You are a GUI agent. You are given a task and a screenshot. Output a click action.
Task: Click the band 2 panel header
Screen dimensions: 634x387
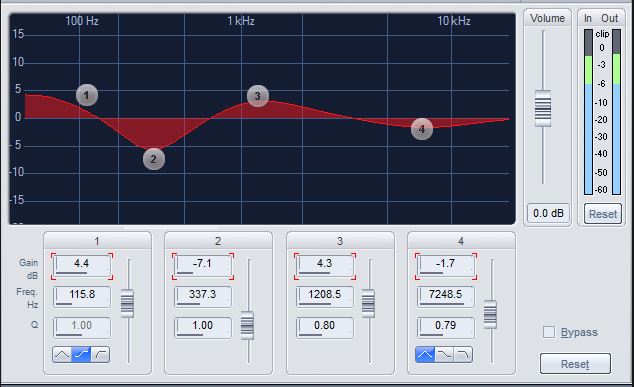[218, 241]
